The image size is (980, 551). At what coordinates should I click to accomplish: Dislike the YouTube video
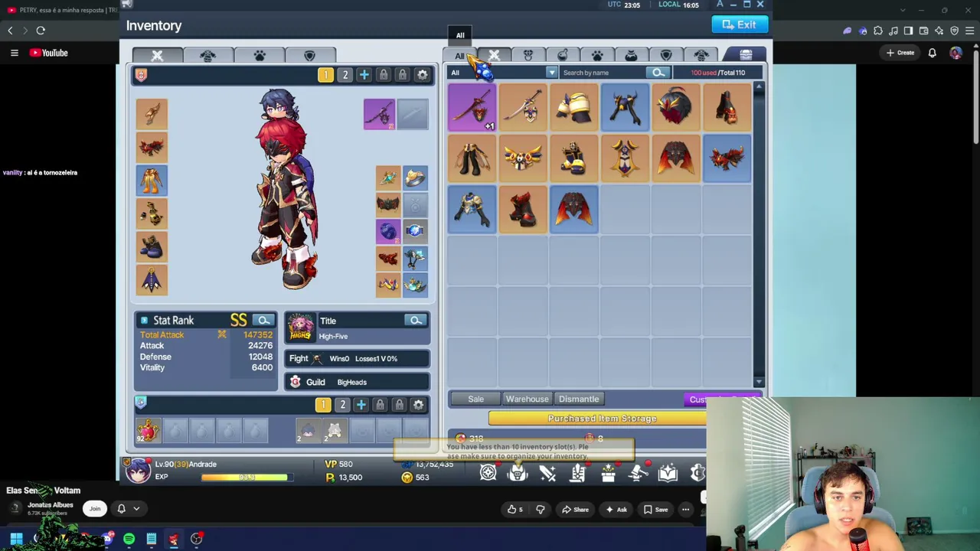tap(540, 510)
